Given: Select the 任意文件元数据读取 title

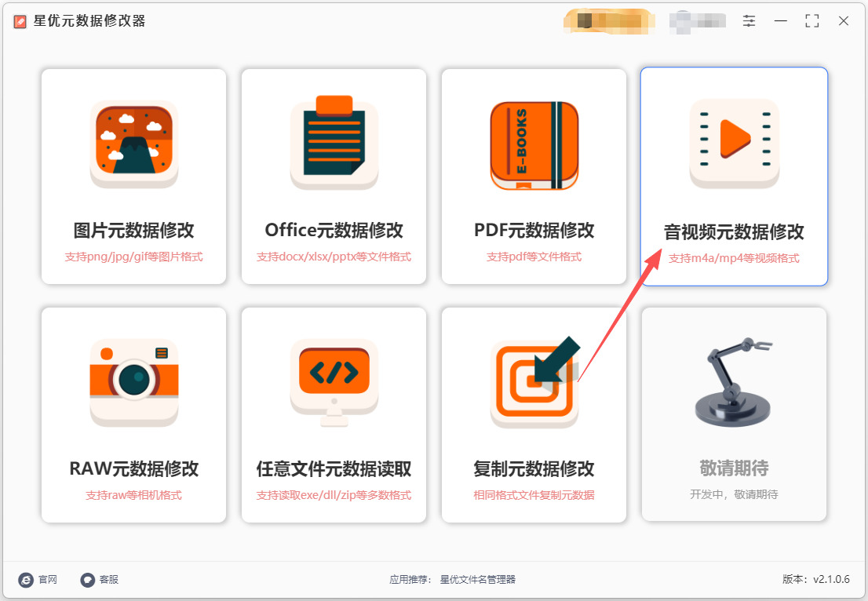Looking at the screenshot, I should [x=334, y=468].
